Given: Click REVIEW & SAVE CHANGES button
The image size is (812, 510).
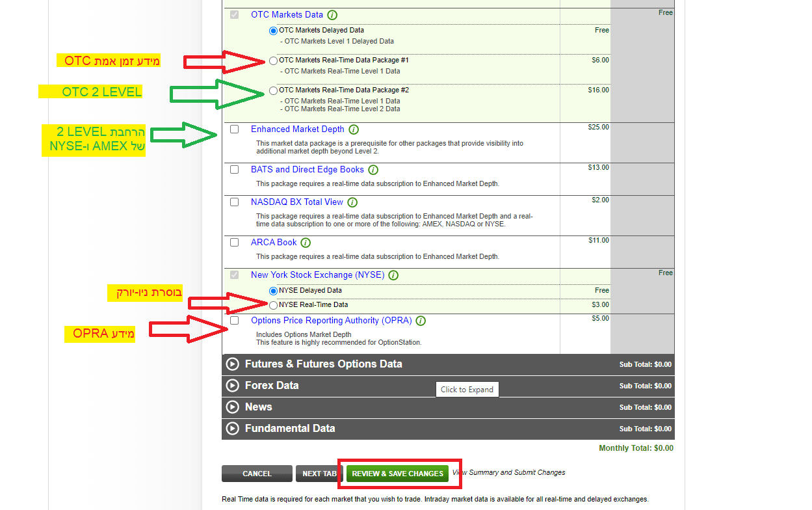Looking at the screenshot, I should [397, 474].
